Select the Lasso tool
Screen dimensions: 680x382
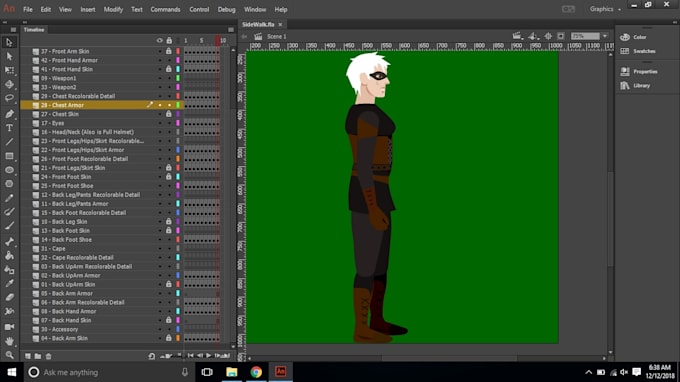coord(9,98)
